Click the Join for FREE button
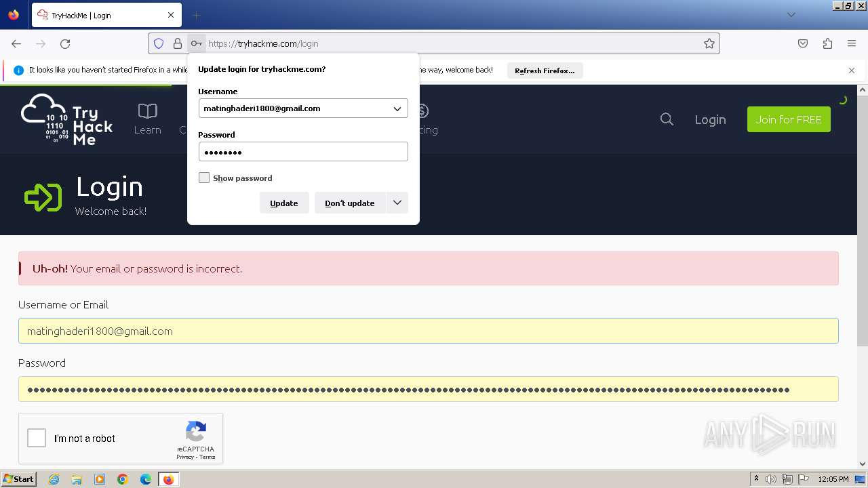 tap(789, 119)
